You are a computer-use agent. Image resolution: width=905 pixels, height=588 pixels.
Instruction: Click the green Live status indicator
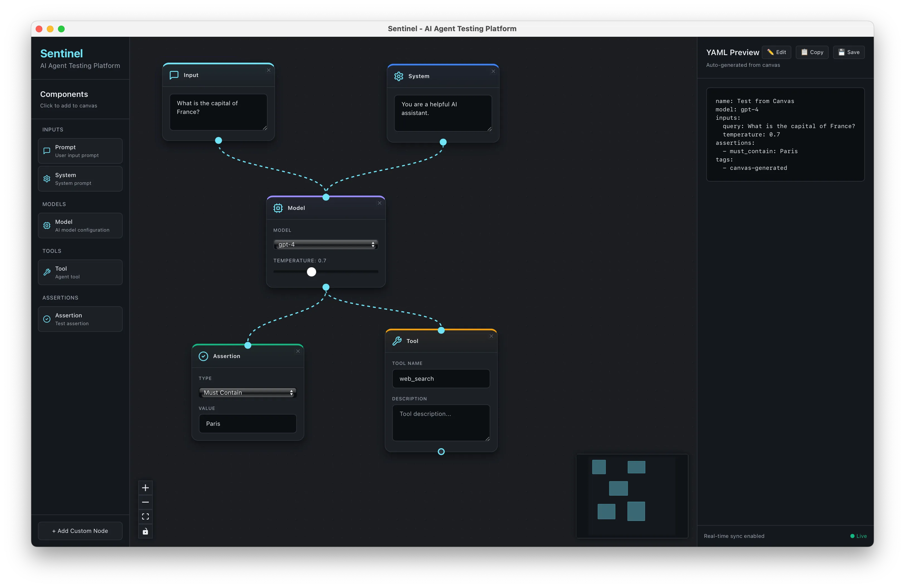(x=858, y=536)
